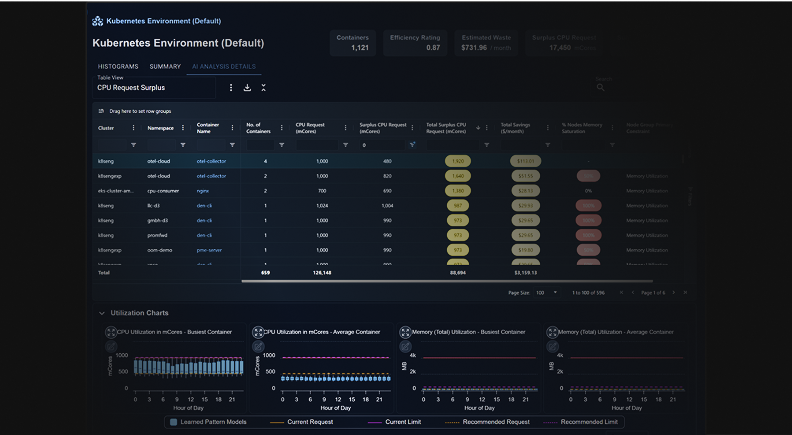Click the No. of Containers filter funnel icon
Image resolution: width=792 pixels, height=435 pixels.
281,145
